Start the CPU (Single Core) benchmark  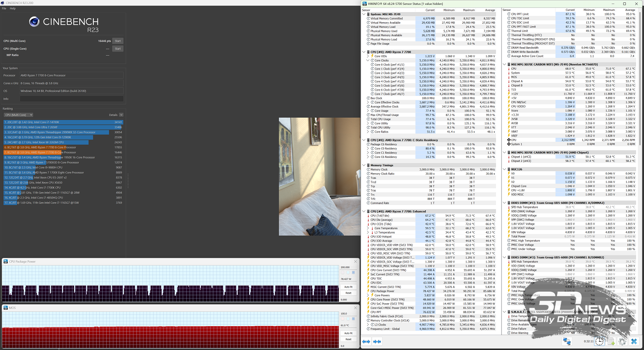click(x=118, y=49)
